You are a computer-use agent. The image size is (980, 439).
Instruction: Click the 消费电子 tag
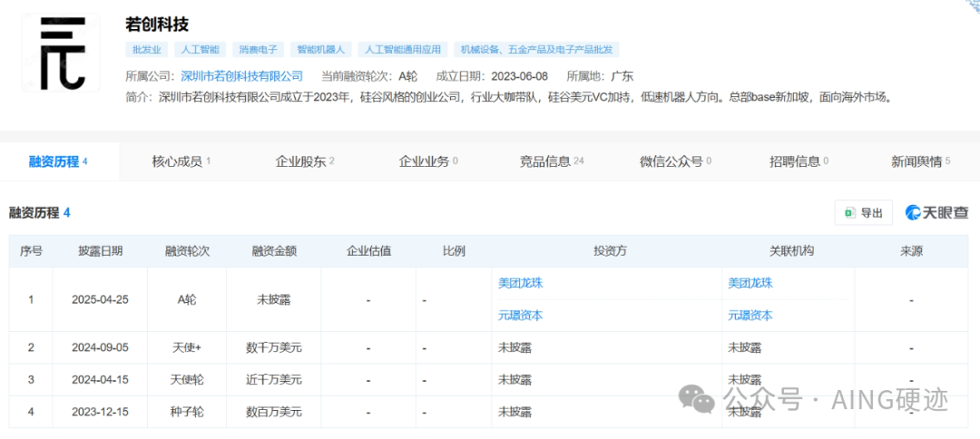pyautogui.click(x=259, y=49)
